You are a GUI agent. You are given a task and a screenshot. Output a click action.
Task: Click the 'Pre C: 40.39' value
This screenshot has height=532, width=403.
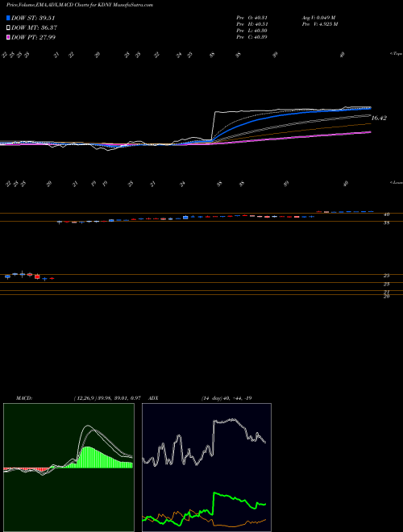[252, 37]
